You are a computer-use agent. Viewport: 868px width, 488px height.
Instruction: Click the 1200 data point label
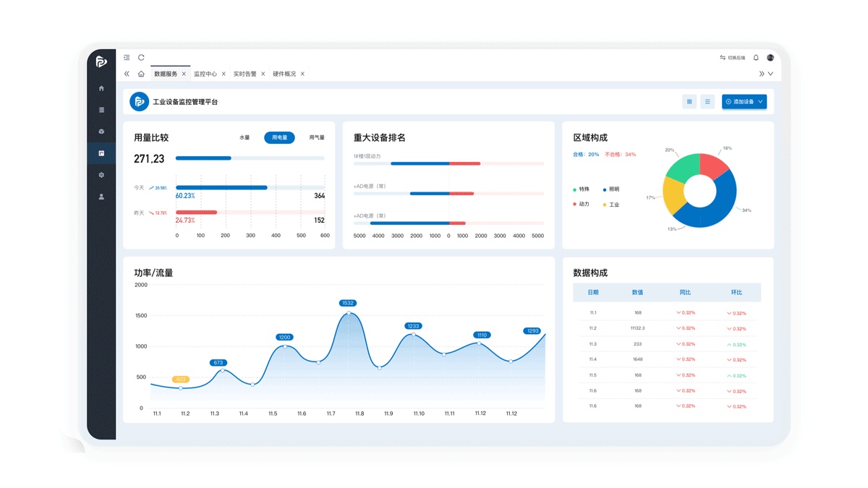click(284, 338)
